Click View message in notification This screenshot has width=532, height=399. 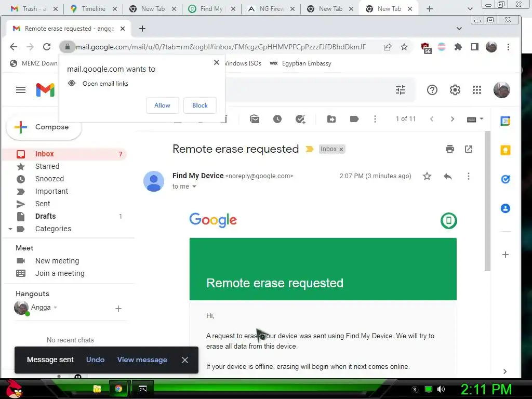click(x=142, y=360)
